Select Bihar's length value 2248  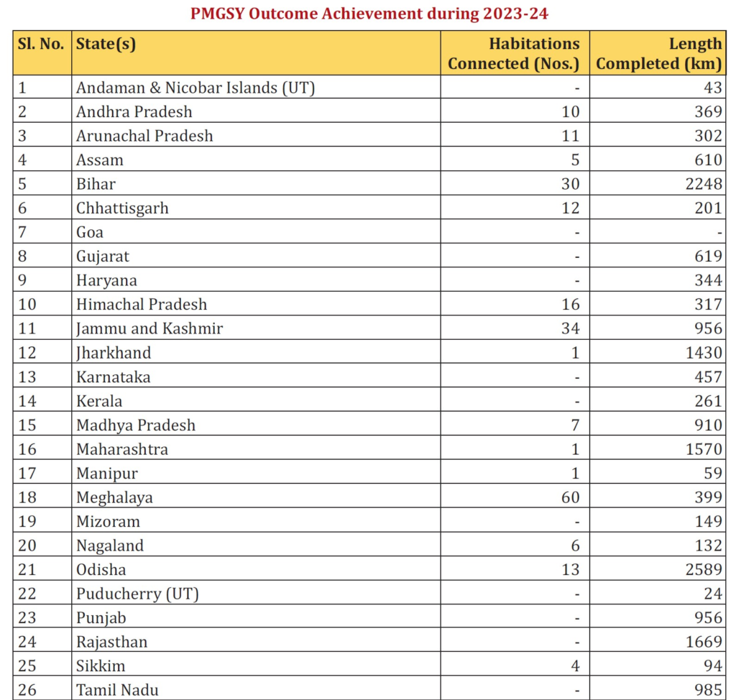point(704,184)
